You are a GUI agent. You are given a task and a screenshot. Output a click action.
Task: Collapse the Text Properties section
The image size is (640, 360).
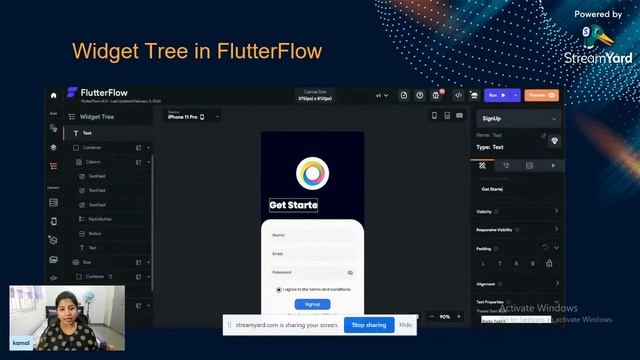[x=556, y=302]
